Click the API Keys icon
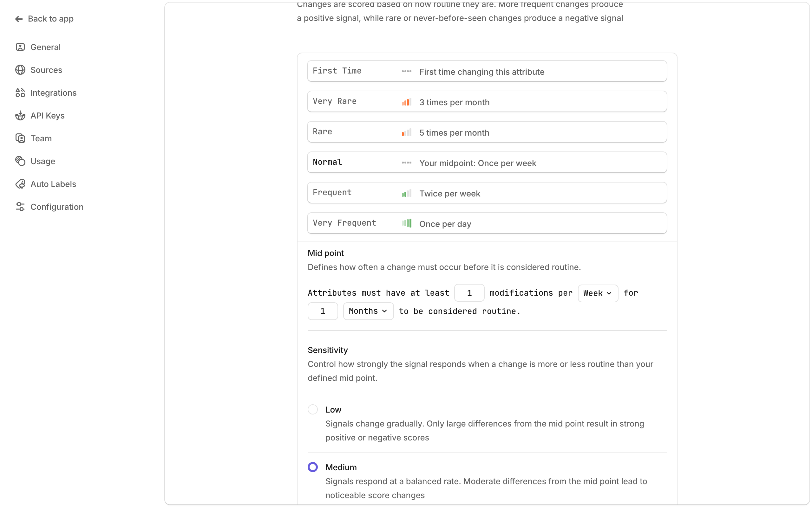812x507 pixels. point(20,115)
